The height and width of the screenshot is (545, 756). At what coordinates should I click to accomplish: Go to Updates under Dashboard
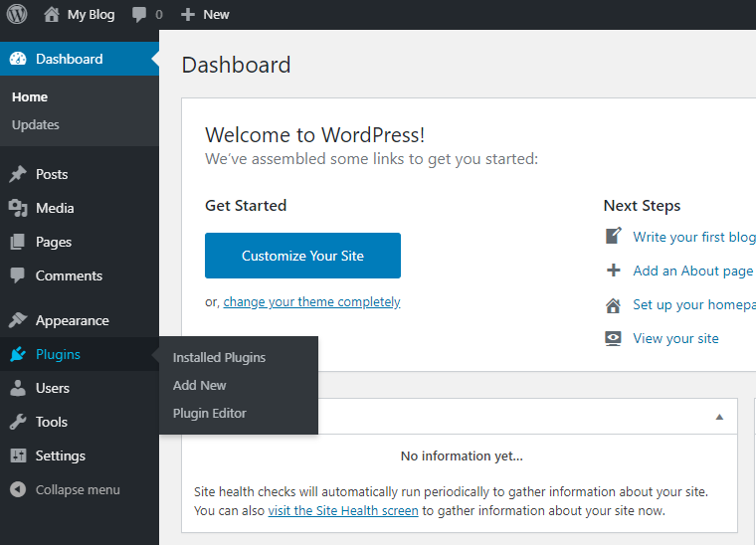(x=36, y=124)
